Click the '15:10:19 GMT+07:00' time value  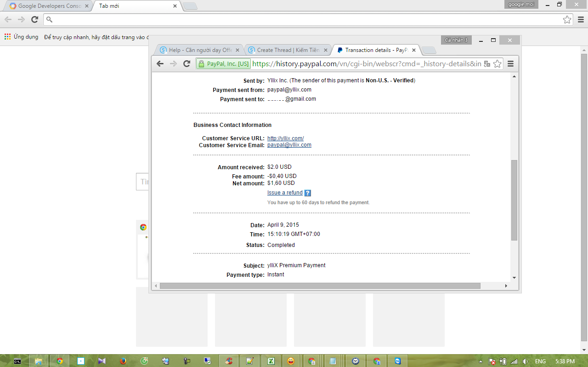[x=294, y=234]
